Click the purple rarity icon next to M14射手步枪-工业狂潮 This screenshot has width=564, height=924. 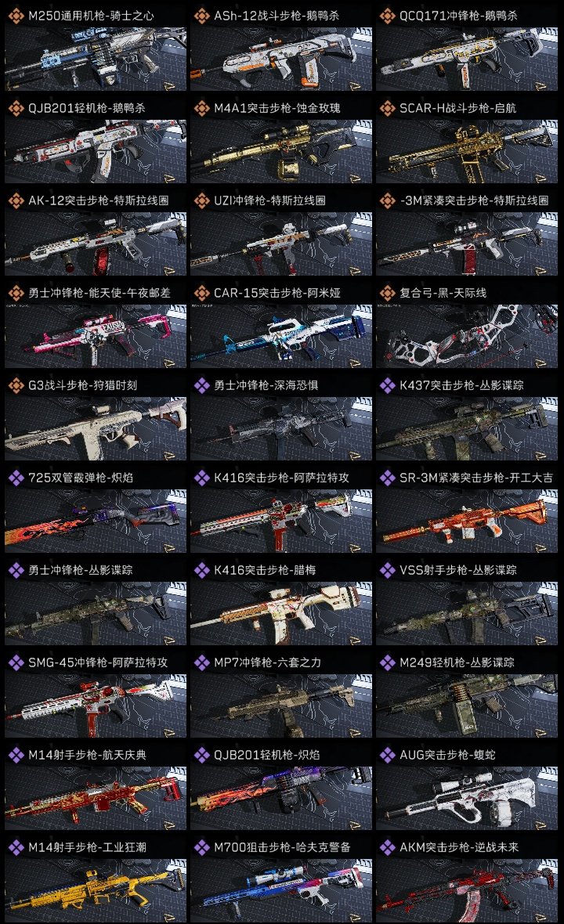pos(16,847)
